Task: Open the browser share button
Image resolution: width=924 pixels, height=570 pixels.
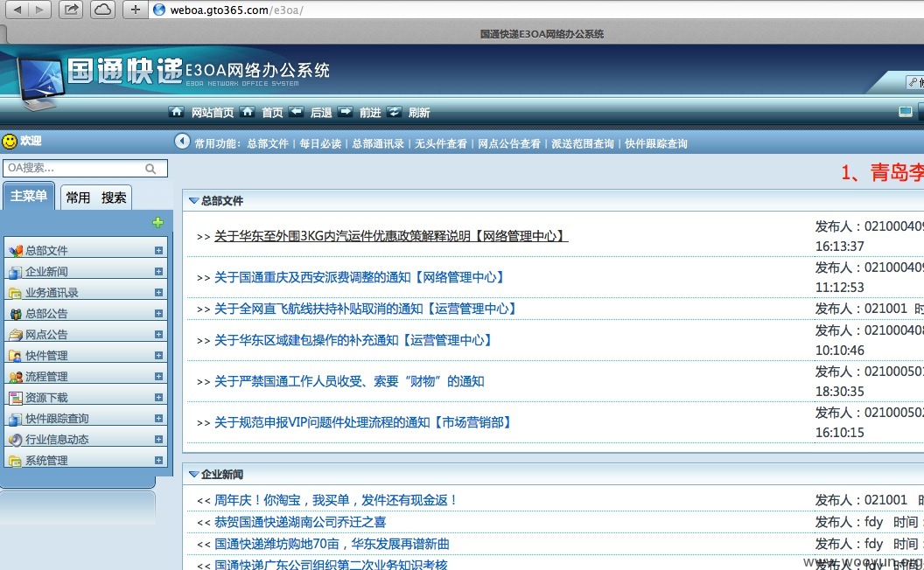Action: click(x=71, y=10)
